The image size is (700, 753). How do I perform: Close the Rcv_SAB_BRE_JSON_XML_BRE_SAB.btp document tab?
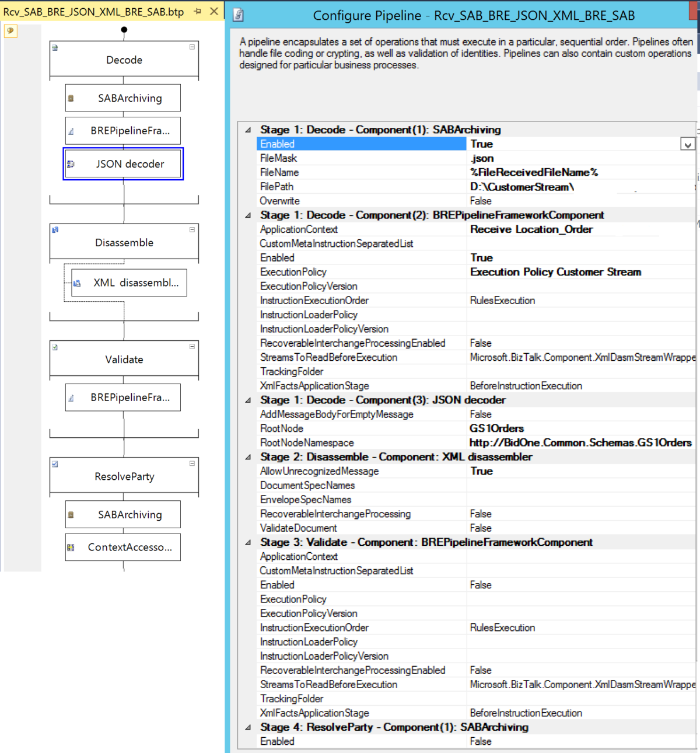pyautogui.click(x=214, y=12)
